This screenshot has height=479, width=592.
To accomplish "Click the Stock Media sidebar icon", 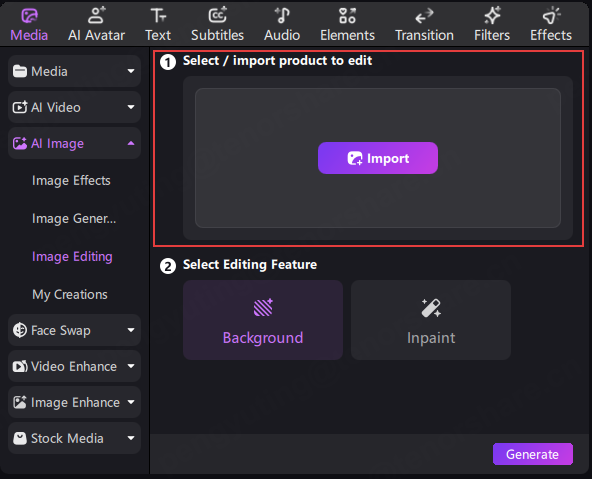I will (x=20, y=438).
